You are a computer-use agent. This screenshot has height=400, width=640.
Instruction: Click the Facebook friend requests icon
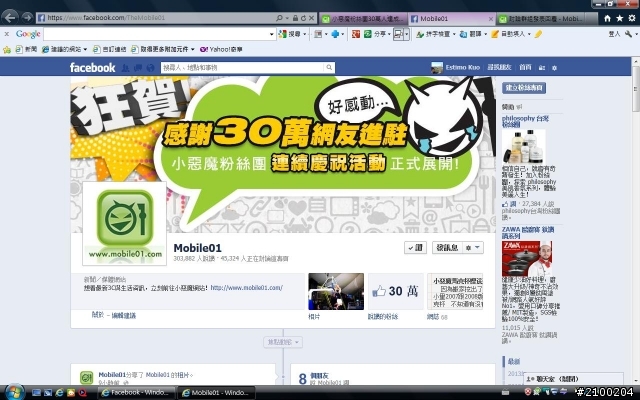tap(125, 68)
